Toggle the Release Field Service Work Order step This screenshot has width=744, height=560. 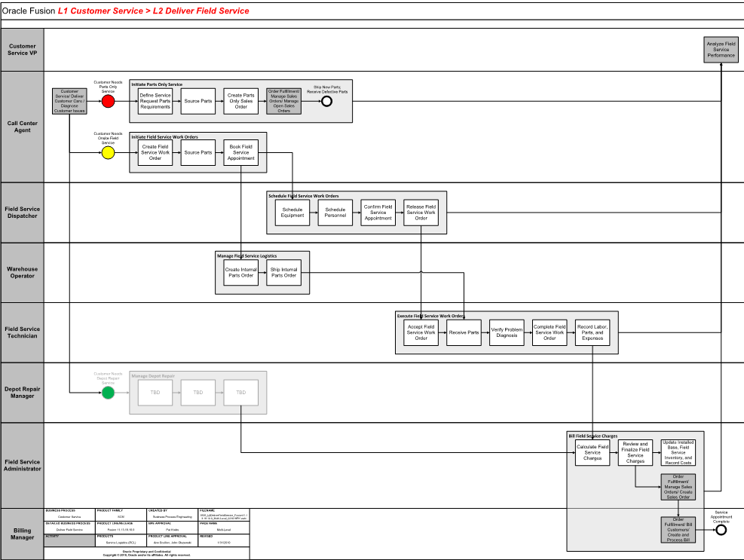pos(422,212)
